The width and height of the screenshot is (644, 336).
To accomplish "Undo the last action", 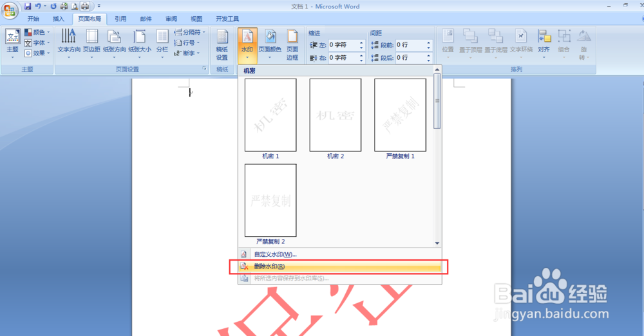I will point(38,6).
